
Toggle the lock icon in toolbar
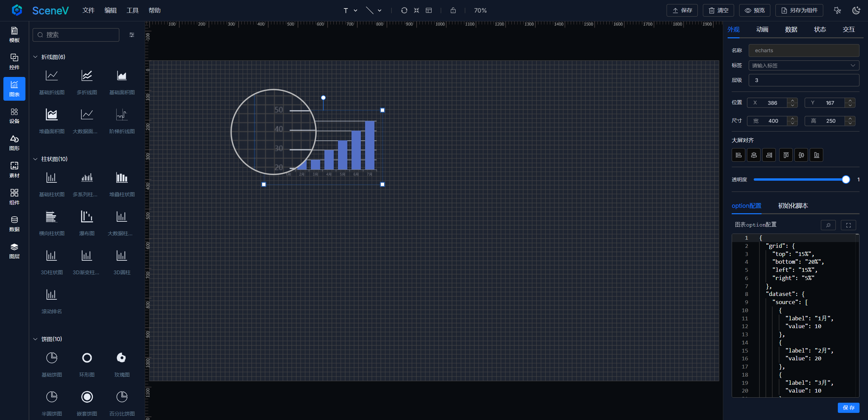tap(453, 11)
